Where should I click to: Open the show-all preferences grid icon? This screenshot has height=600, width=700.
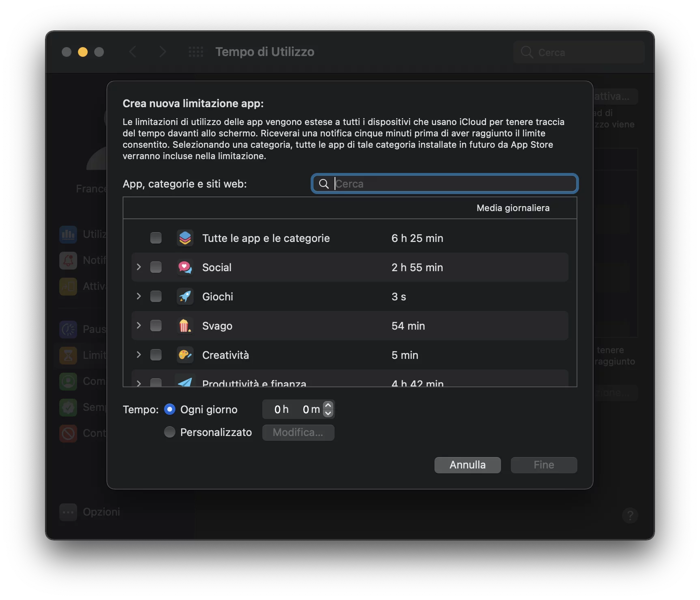pos(196,52)
